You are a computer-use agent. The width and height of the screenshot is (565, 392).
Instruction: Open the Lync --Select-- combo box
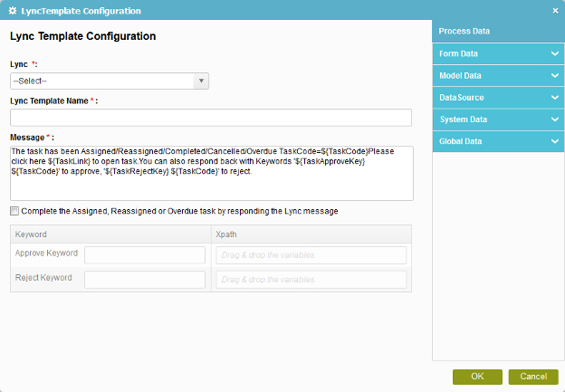coord(110,81)
